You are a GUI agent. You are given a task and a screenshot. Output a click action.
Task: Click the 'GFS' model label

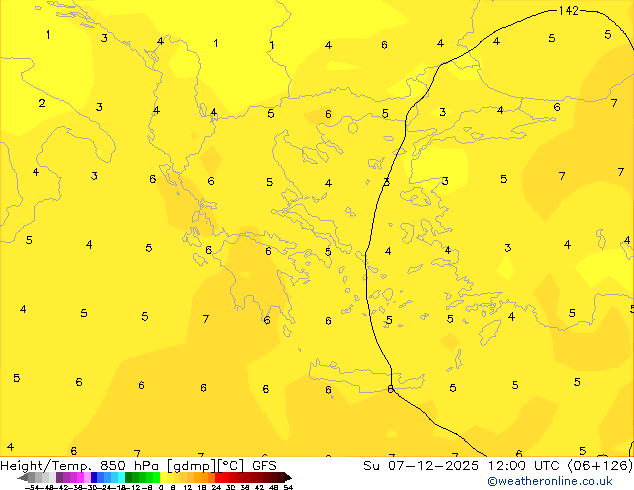pos(264,466)
